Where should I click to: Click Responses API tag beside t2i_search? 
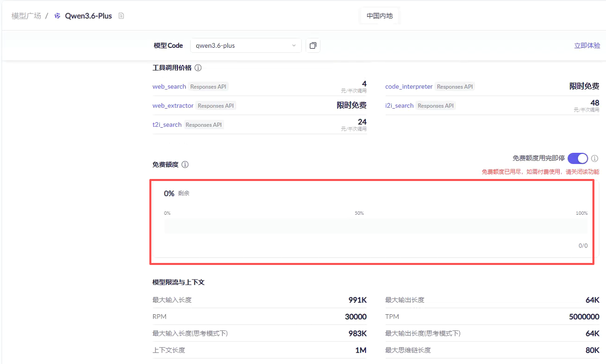(204, 125)
